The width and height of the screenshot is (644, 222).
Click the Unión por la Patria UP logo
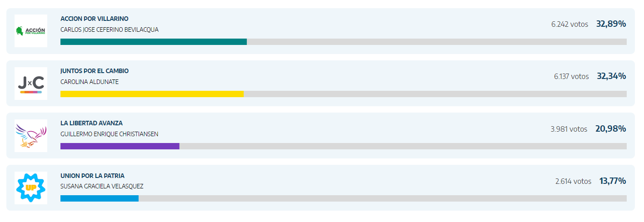pyautogui.click(x=31, y=188)
